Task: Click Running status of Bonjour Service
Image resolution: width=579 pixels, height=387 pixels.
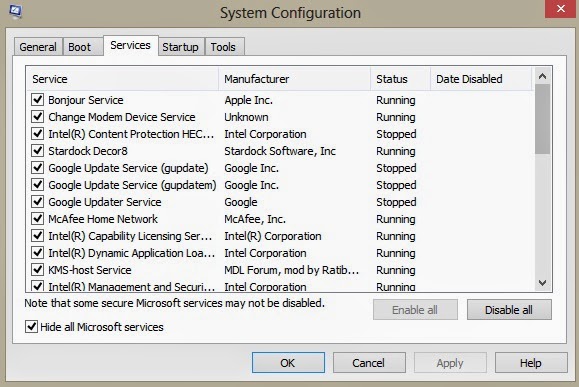Action: point(396,100)
